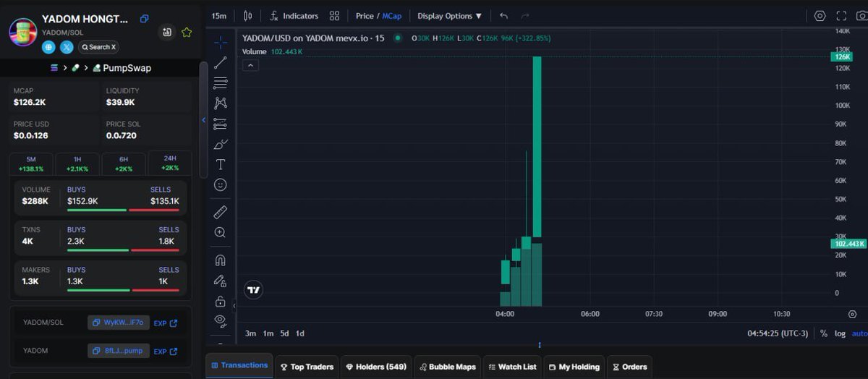Image resolution: width=868 pixels, height=379 pixels.
Task: Select the 6H performance period
Action: click(x=124, y=163)
